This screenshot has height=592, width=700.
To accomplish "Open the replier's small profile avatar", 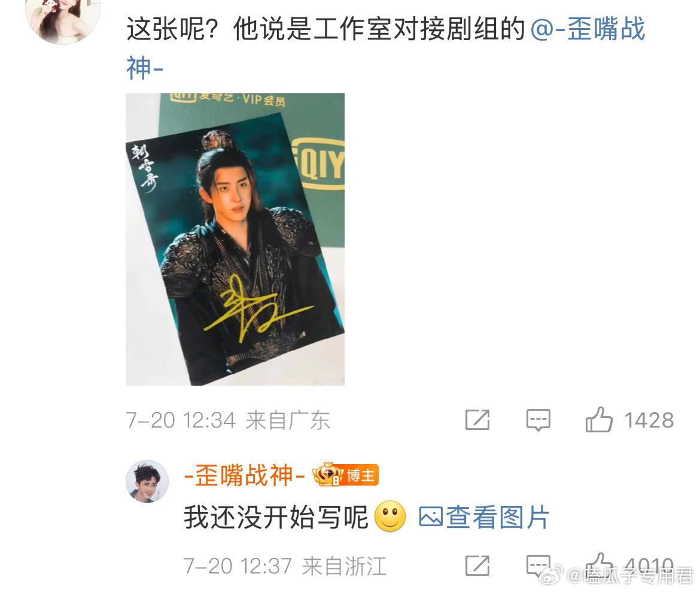I will point(147,481).
